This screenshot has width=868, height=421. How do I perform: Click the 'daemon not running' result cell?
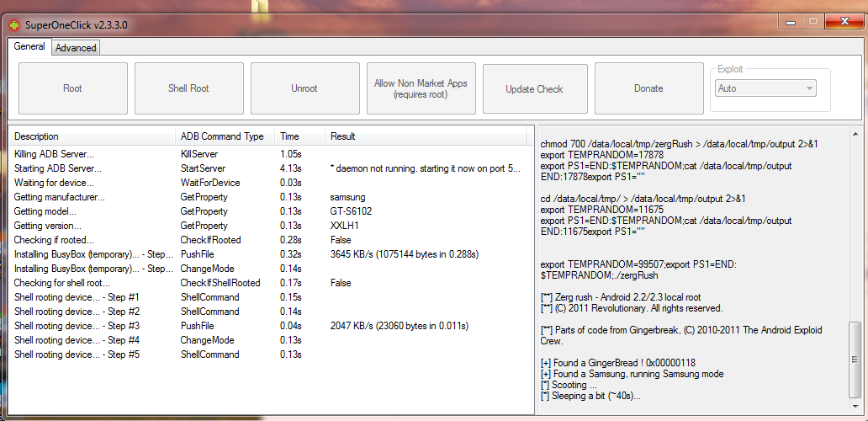click(425, 168)
